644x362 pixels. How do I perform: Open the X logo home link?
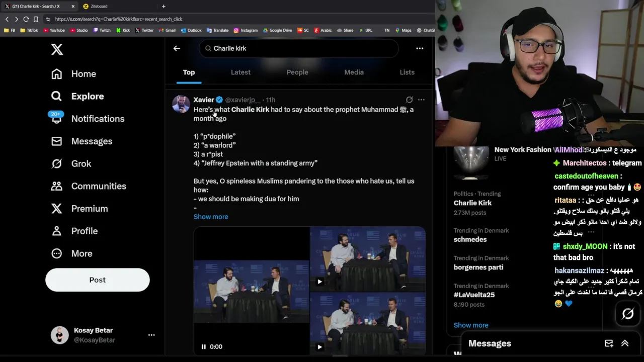pos(57,49)
